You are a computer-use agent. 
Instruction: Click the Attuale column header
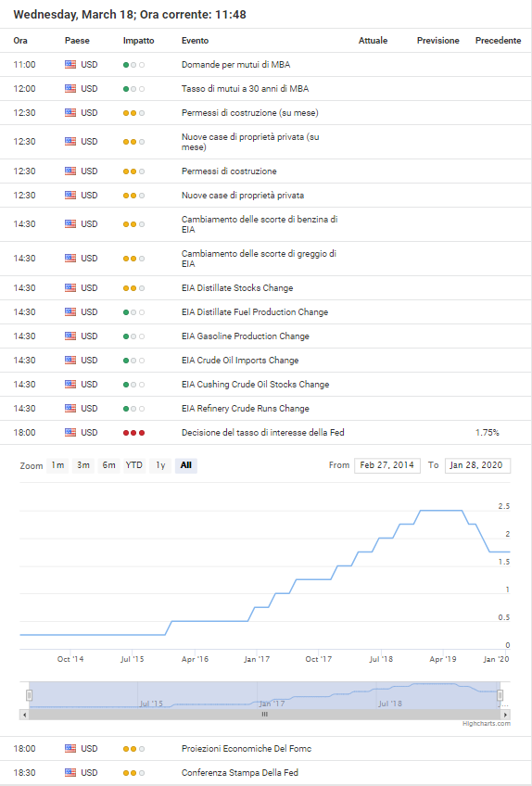[x=374, y=41]
